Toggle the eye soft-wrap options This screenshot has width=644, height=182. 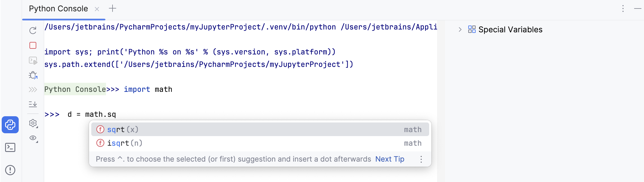click(x=33, y=138)
